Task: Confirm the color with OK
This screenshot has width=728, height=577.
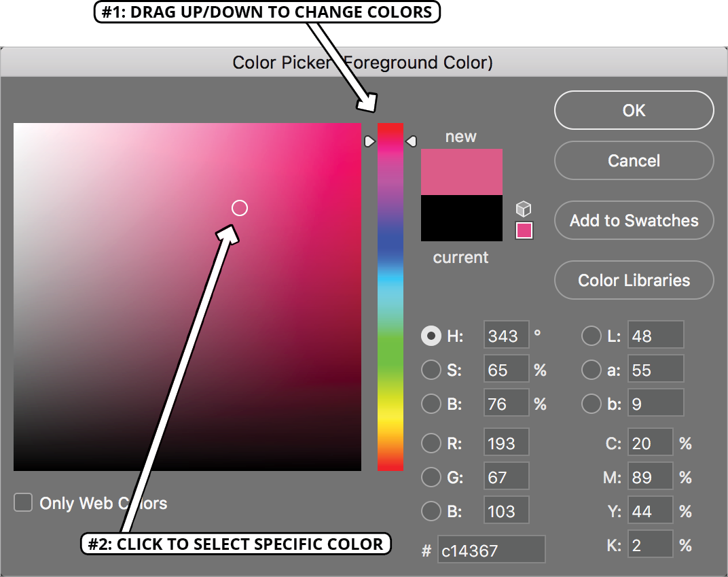Action: (633, 110)
